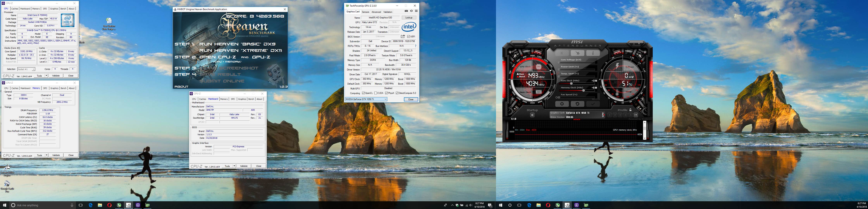Screen dimensions: 868x209
Task: Launch Microsoft Edge from left taskbar
Action: (90, 205)
